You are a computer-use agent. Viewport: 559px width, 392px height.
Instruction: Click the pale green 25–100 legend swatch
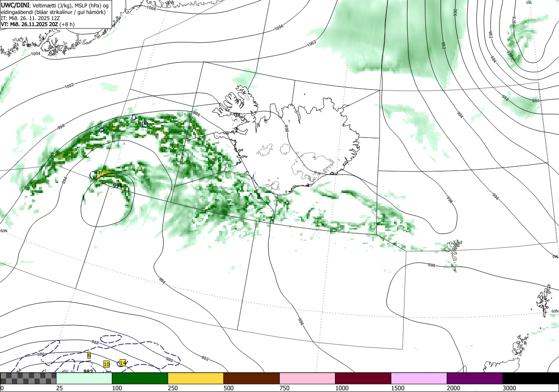[x=84, y=378]
